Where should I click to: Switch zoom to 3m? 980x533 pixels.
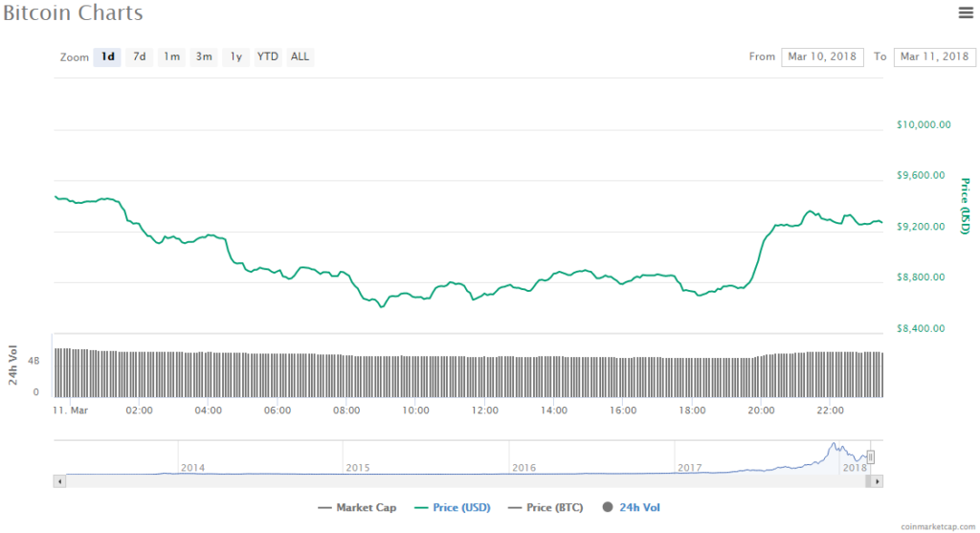[204, 56]
